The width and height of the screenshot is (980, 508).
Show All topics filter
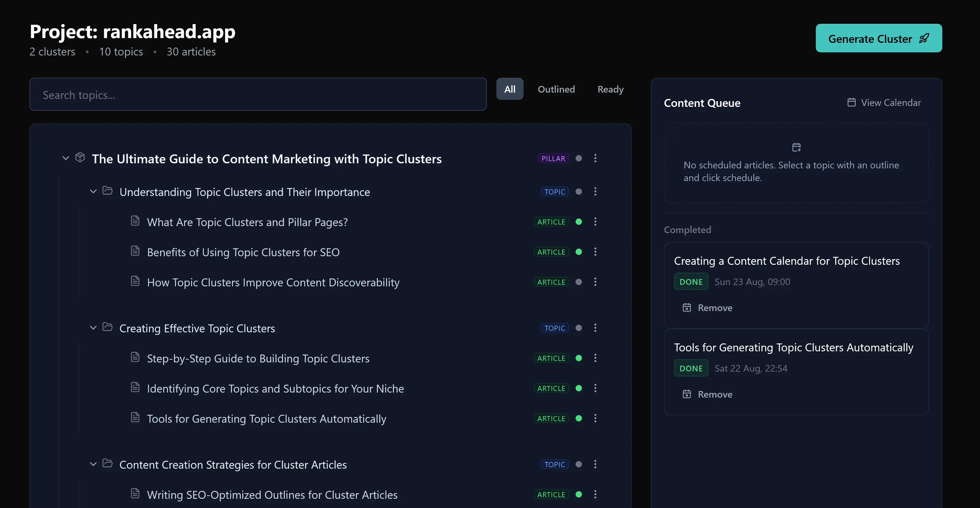509,89
